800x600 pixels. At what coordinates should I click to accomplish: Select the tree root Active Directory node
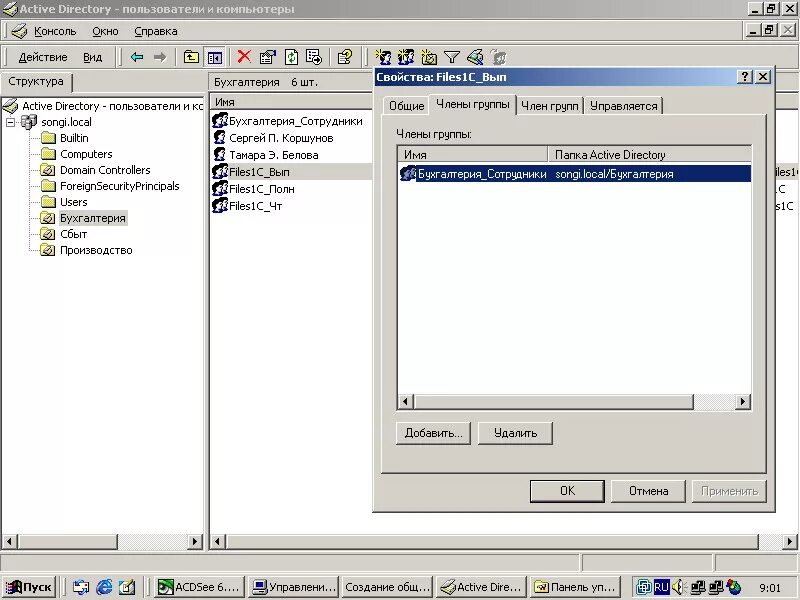pos(112,106)
